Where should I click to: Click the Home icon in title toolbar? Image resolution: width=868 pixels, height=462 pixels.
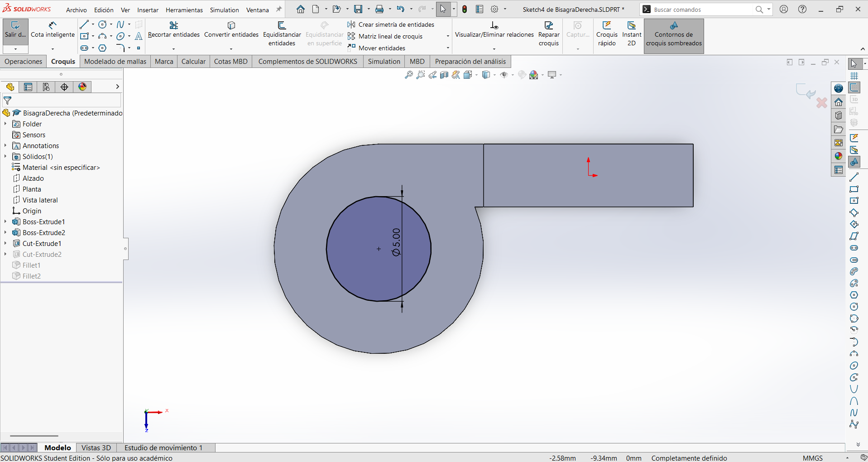pyautogui.click(x=301, y=9)
